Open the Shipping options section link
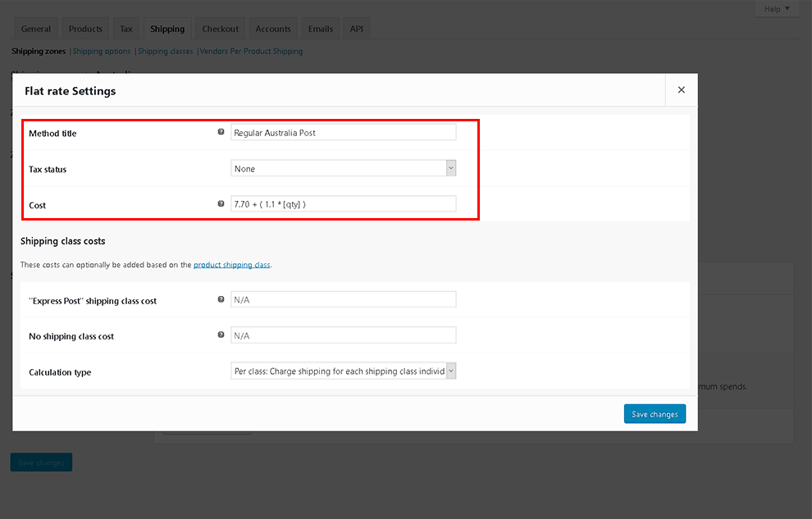Image resolution: width=812 pixels, height=519 pixels. (x=102, y=51)
